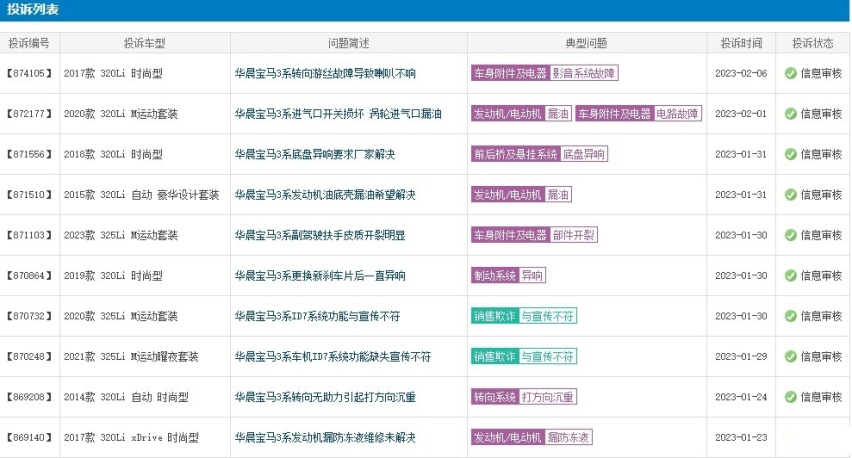Viewport: 852px width, 458px height.
Task: Click model 2015款 320Li 自动 豪华设计套装
Action: (x=141, y=195)
